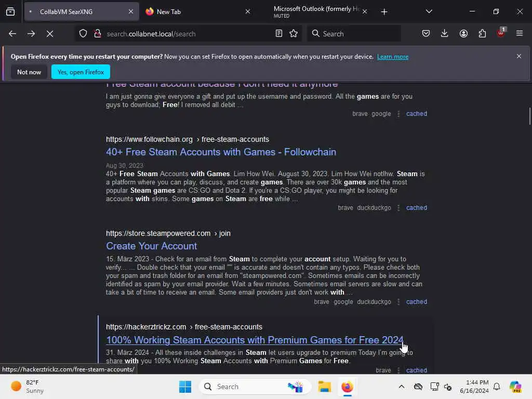Show site security info from the padlock icon

pyautogui.click(x=97, y=34)
